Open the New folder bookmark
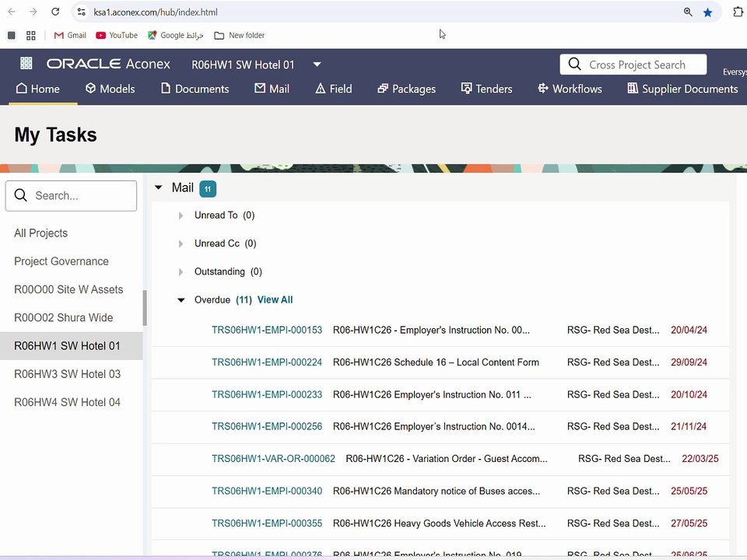 tap(240, 35)
